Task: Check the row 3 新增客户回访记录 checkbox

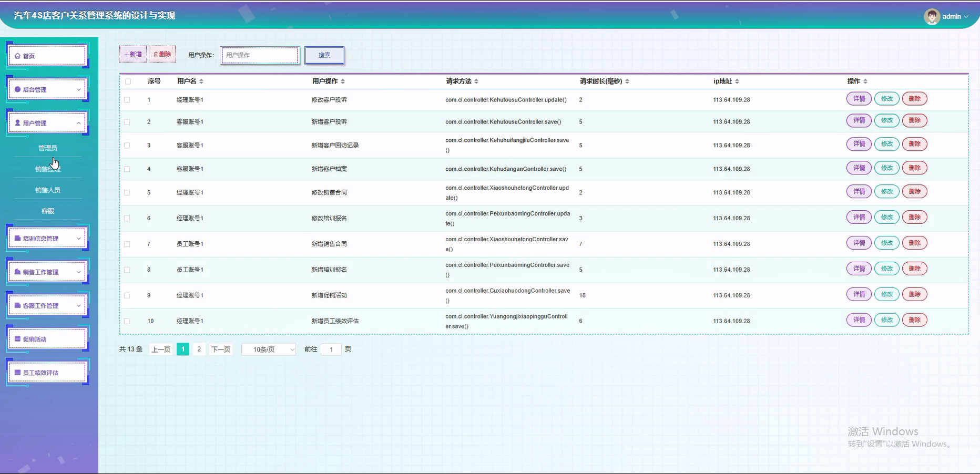Action: pyautogui.click(x=127, y=146)
